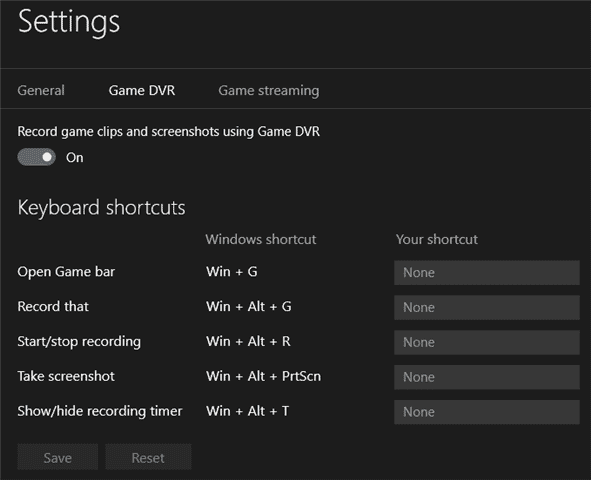Click the 'Win + G' shortcut text

232,272
